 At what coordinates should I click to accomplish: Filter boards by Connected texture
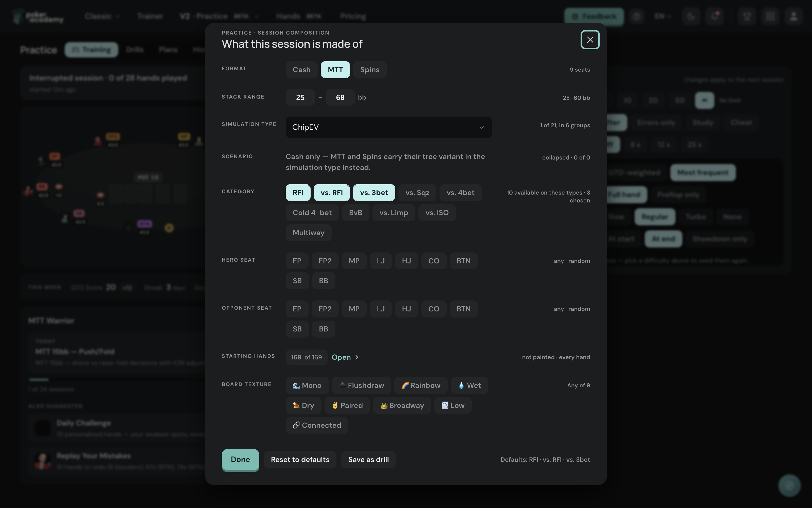[x=317, y=425]
